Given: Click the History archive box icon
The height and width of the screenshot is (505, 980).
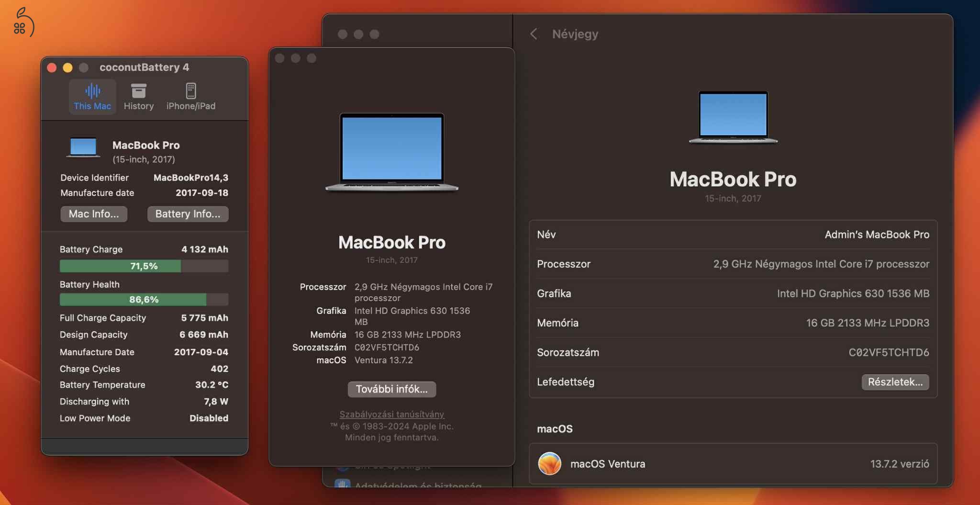Looking at the screenshot, I should [139, 90].
